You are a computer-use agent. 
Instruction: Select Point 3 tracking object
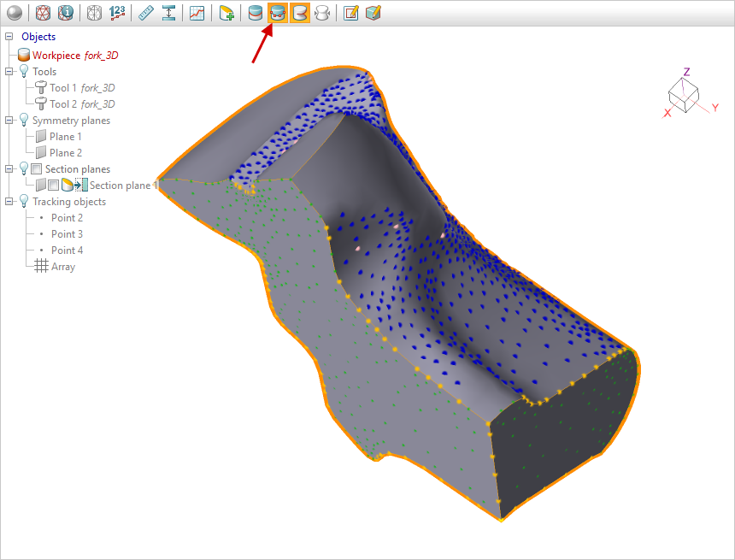point(67,234)
